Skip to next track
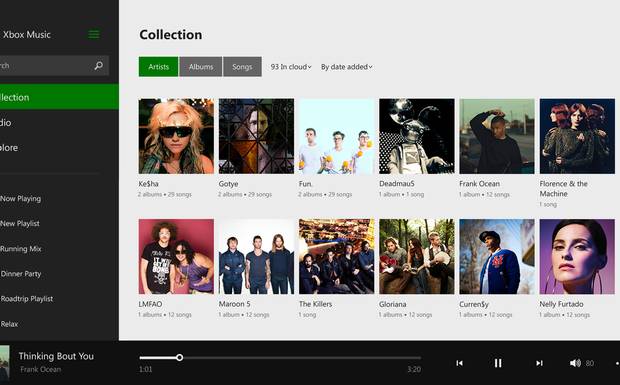Screen dimensions: 620x385 pos(539,363)
